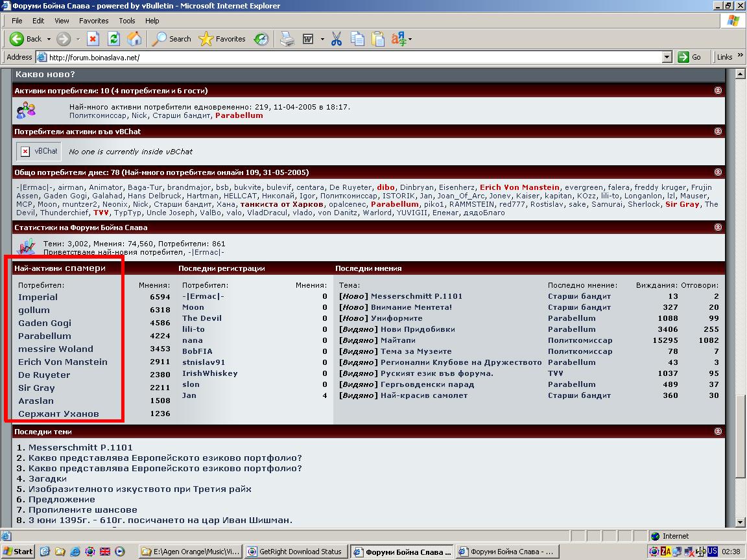The image size is (747, 560).
Task: Click the Cut scissors icon
Action: [336, 39]
